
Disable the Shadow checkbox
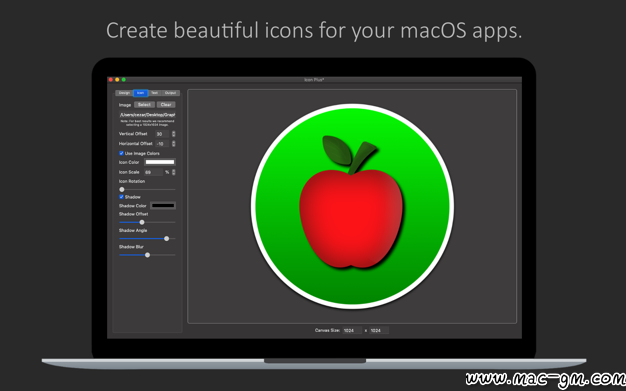pos(121,197)
